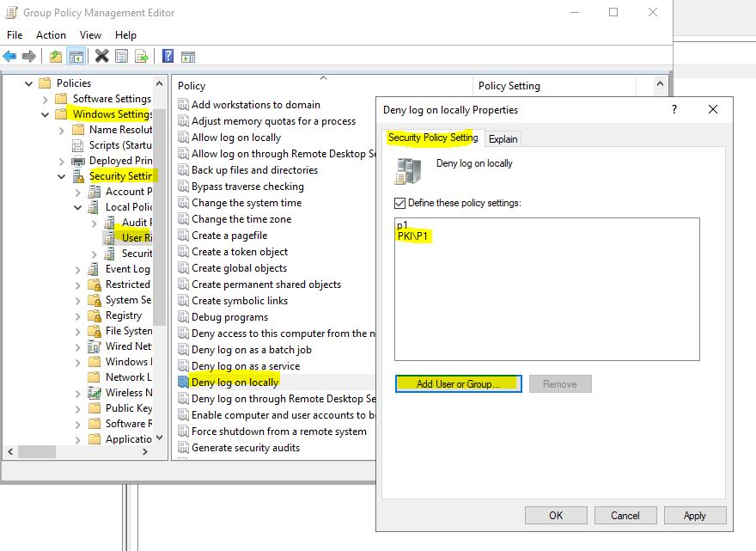The width and height of the screenshot is (756, 551).
Task: Open Properties from the toolbar icon
Action: click(x=121, y=57)
